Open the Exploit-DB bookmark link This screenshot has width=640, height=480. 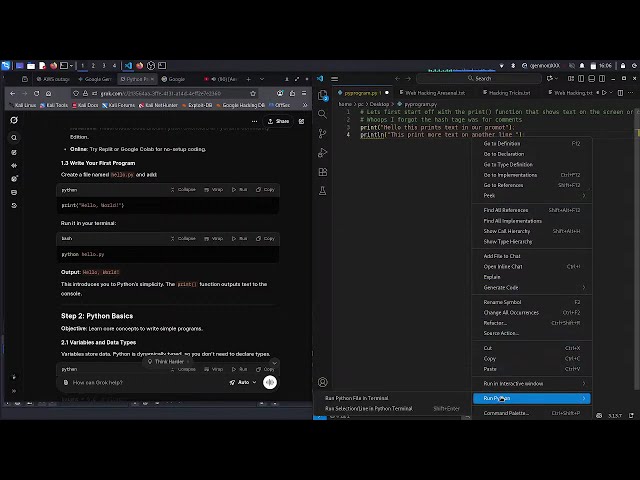[197, 105]
